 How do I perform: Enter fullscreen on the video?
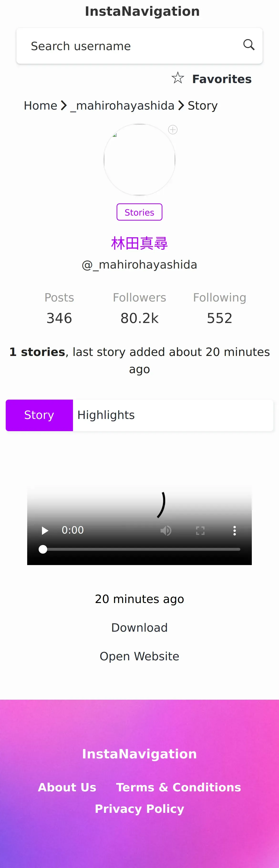[x=200, y=531]
